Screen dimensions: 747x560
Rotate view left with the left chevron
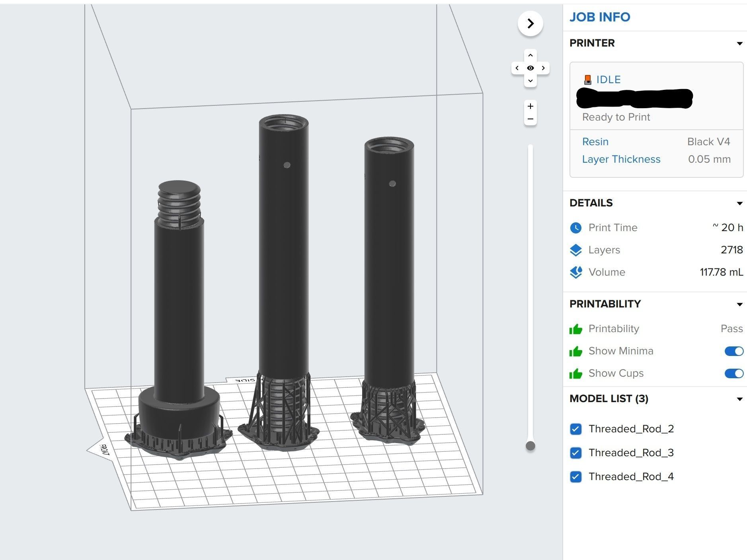[517, 68]
